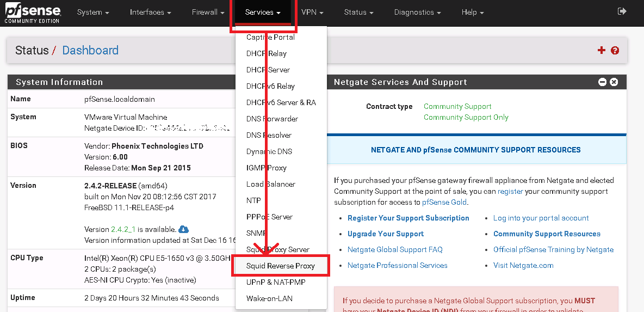Select DNS Resolver menu entry
Screen dimensions: 644x312
[x=281, y=135]
